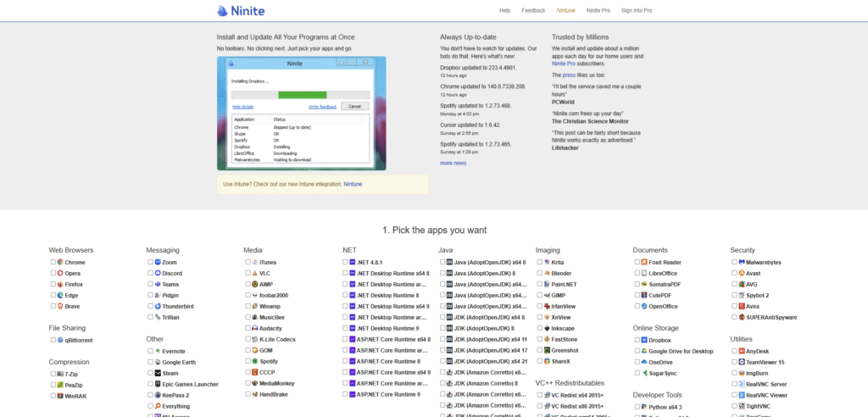Click the Firefox app icon
868x417 pixels.
point(60,284)
